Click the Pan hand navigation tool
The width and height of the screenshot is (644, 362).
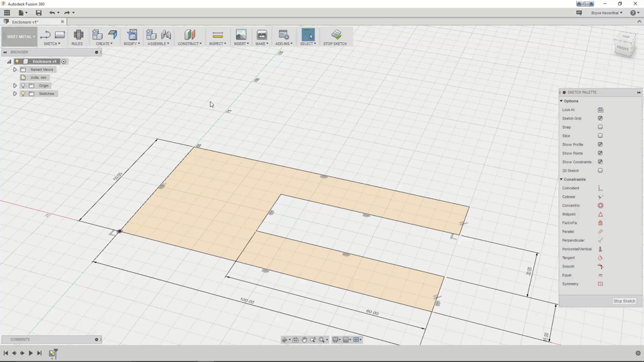pos(304,340)
